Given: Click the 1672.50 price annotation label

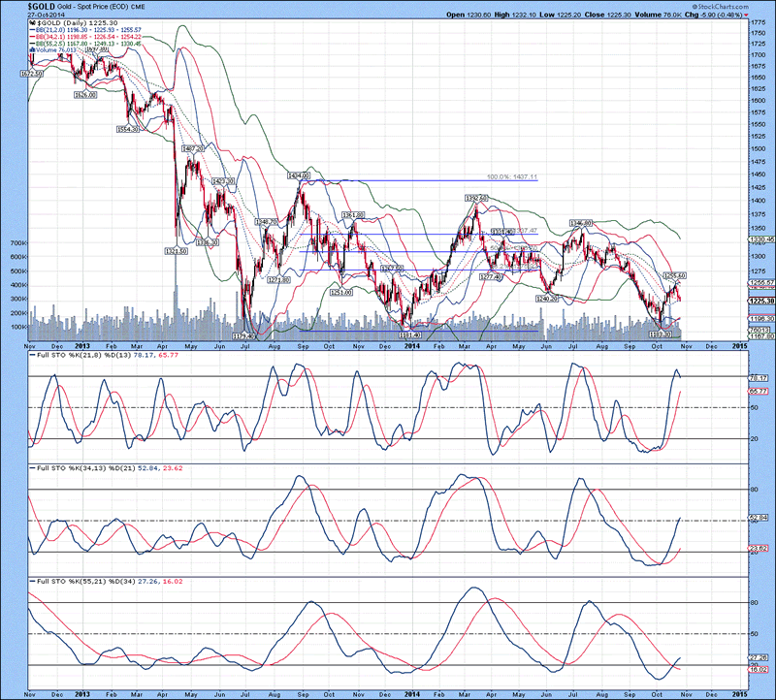Looking at the screenshot, I should 32,73.
